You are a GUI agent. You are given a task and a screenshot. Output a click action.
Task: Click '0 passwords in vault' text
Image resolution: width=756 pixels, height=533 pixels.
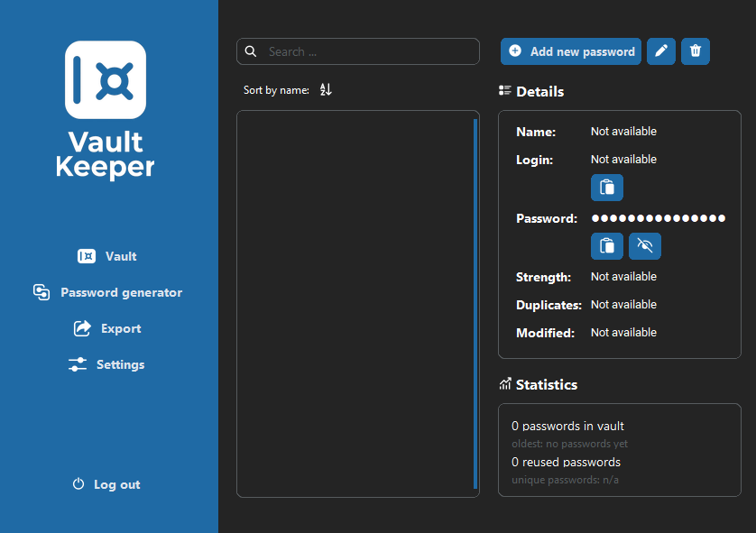(567, 426)
